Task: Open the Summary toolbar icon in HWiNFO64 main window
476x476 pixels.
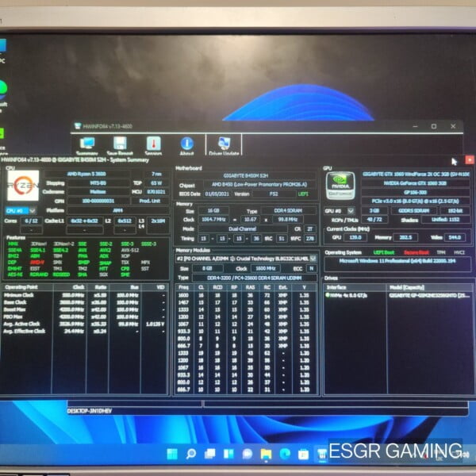Action: (x=87, y=146)
